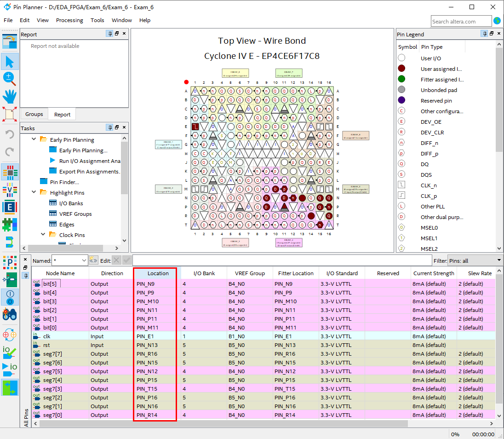This screenshot has height=439, width=504.
Task: Select VREF Groups task item
Action: click(x=75, y=214)
